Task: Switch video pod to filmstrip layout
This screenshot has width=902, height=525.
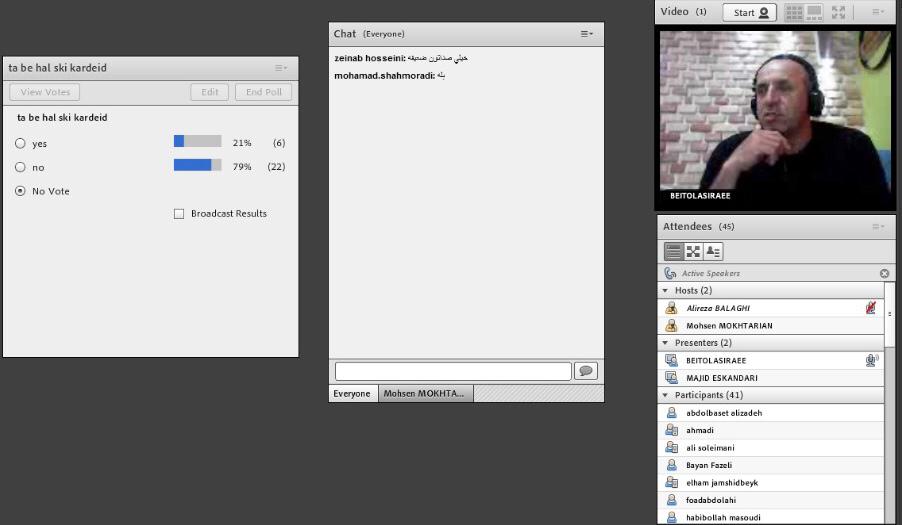Action: click(x=815, y=12)
